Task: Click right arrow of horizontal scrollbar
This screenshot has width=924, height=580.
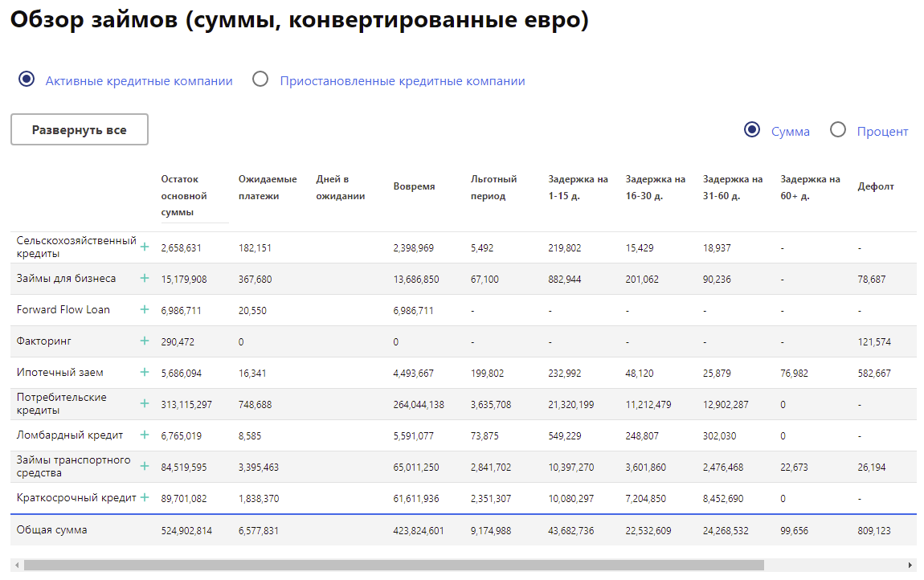Action: pyautogui.click(x=910, y=565)
